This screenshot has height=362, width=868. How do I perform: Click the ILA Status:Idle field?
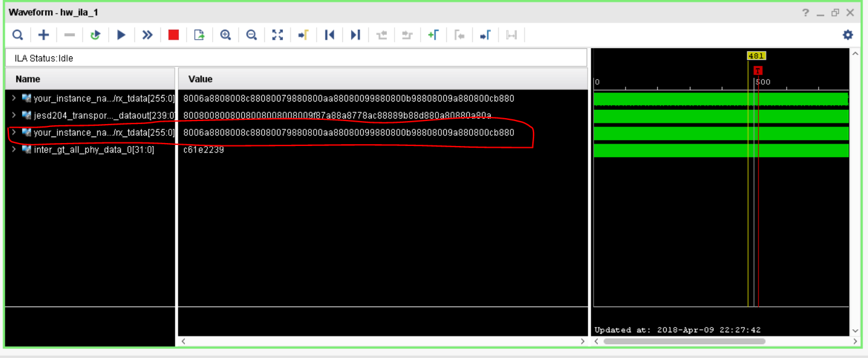296,58
